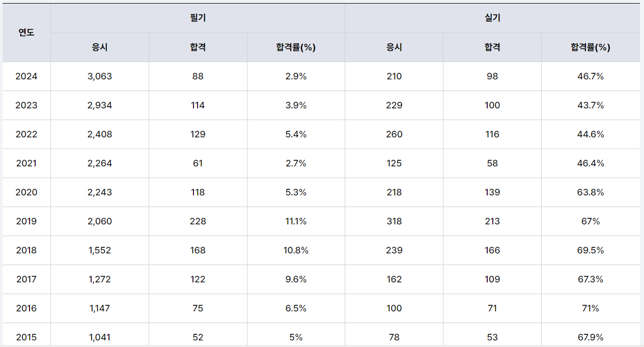Click the 11.1% 필기 pass rate cell
The image size is (644, 347).
[x=296, y=221]
